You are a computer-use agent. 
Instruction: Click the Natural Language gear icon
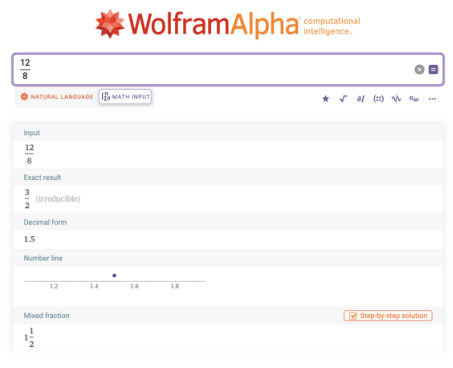(24, 97)
